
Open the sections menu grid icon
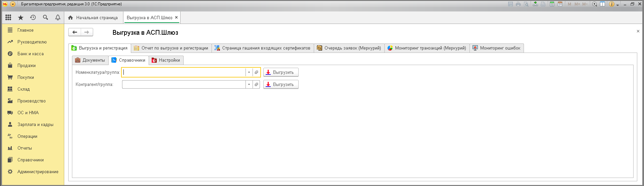point(8,18)
